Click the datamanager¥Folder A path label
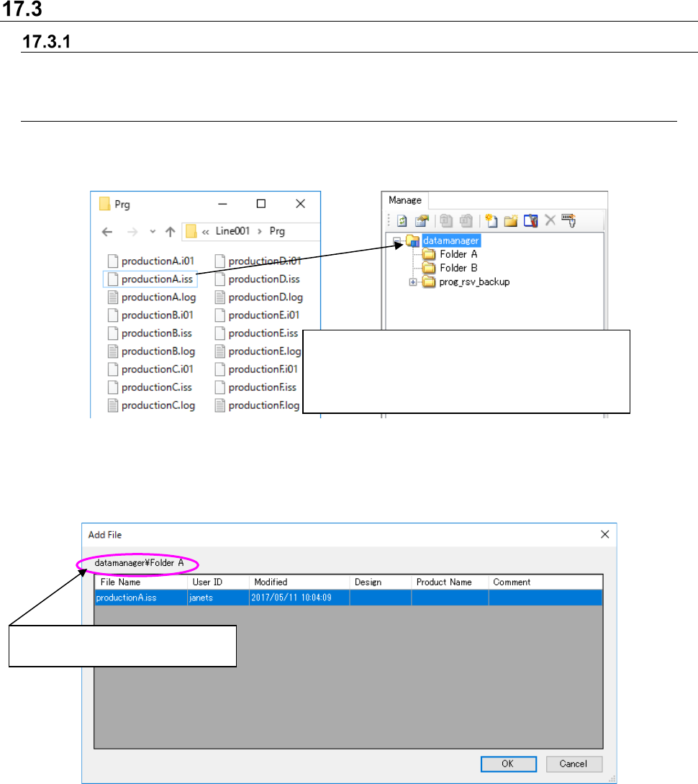698x784 pixels. point(139,563)
